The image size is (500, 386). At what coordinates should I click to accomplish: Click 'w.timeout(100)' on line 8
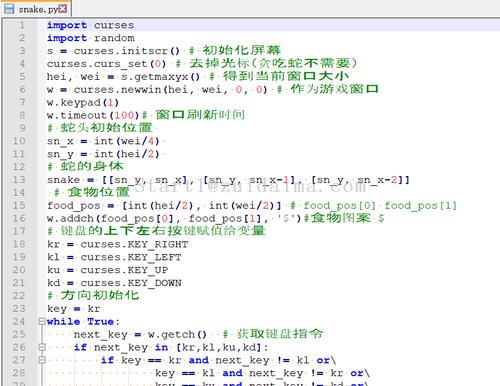pos(93,115)
